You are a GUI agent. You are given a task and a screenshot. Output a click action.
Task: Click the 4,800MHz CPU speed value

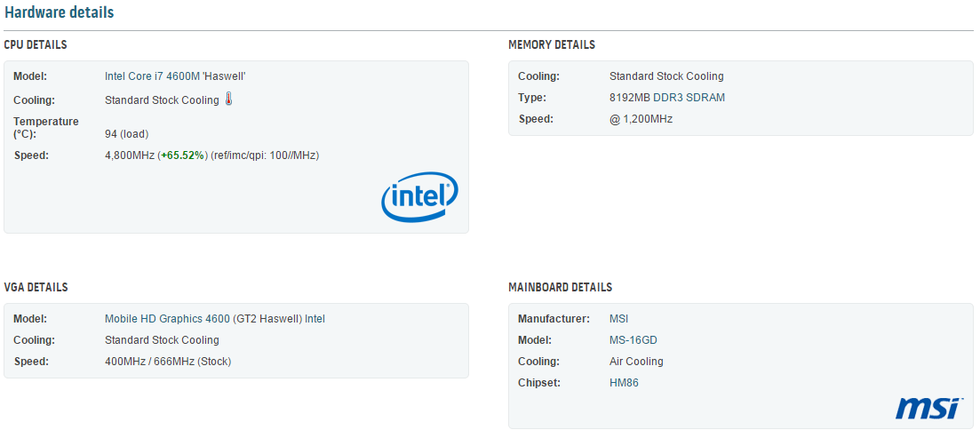(x=130, y=155)
